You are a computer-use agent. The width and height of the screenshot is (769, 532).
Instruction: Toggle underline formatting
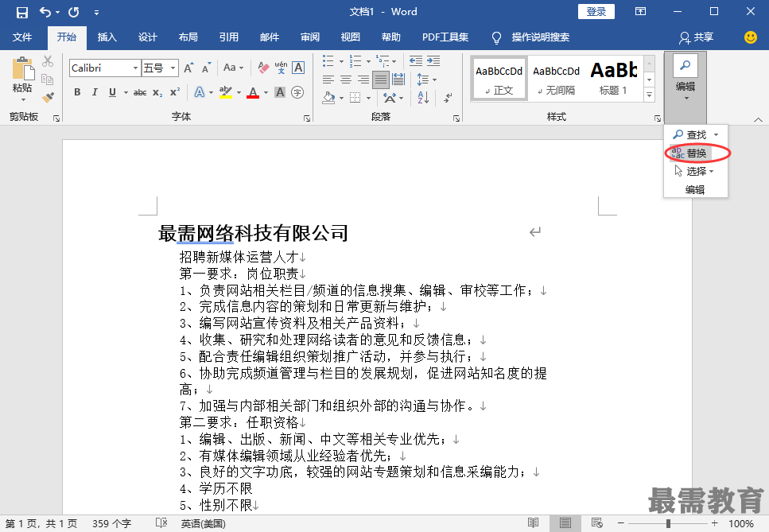(112, 92)
